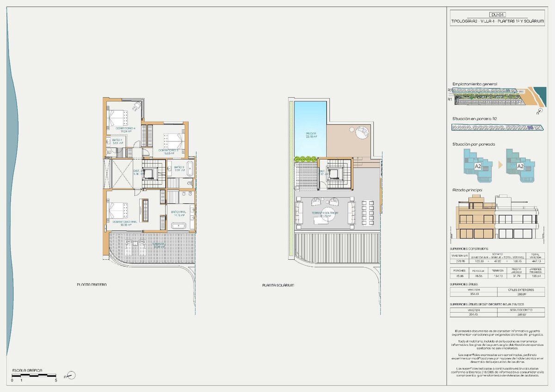The image size is (555, 392).
Task: Click the orange arrow between the A2 diagrams
Action: 501,164
